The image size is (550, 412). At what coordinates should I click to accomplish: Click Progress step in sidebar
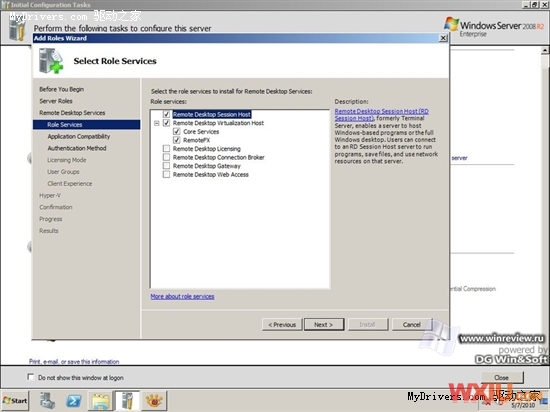[51, 219]
